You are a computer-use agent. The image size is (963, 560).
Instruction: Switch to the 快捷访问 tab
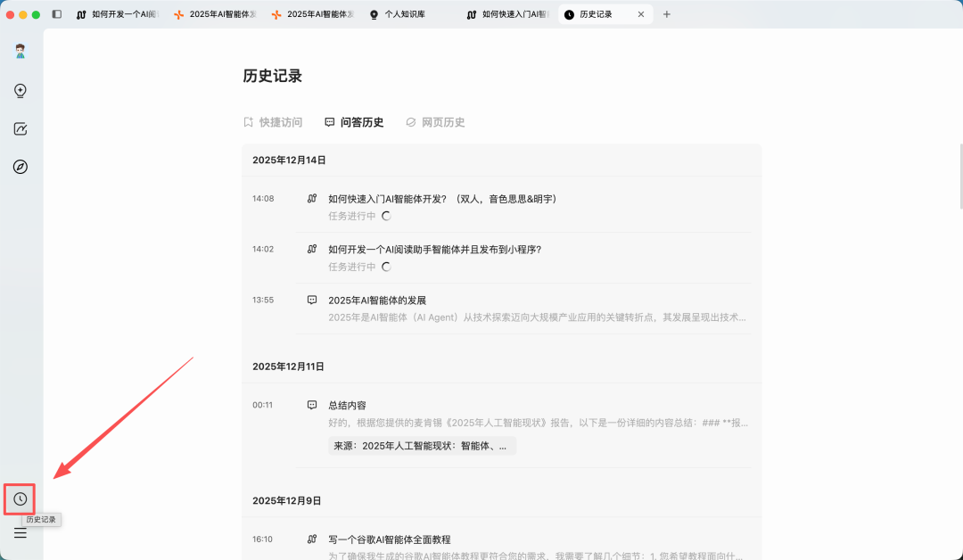pyautogui.click(x=273, y=122)
